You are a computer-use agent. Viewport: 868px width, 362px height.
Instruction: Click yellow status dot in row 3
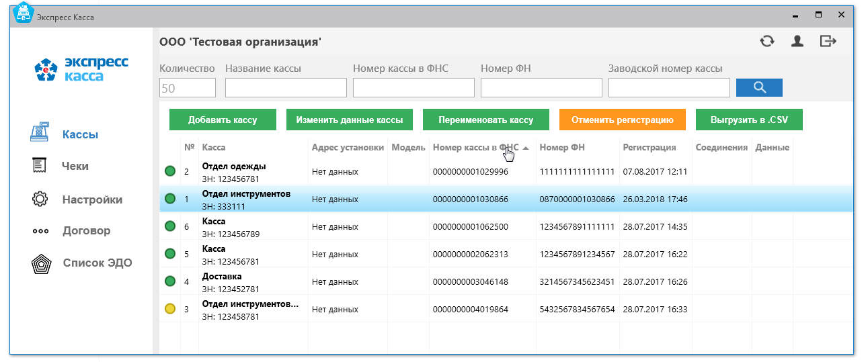point(170,309)
